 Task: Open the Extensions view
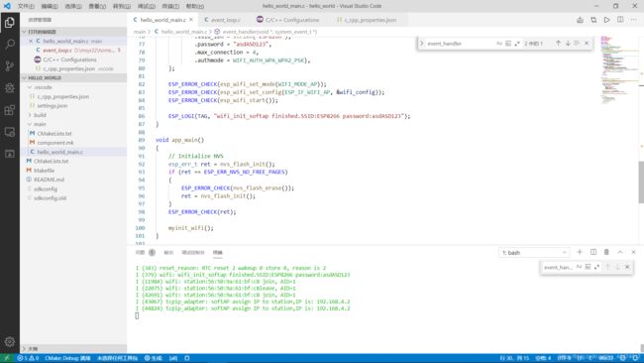pyautogui.click(x=10, y=110)
